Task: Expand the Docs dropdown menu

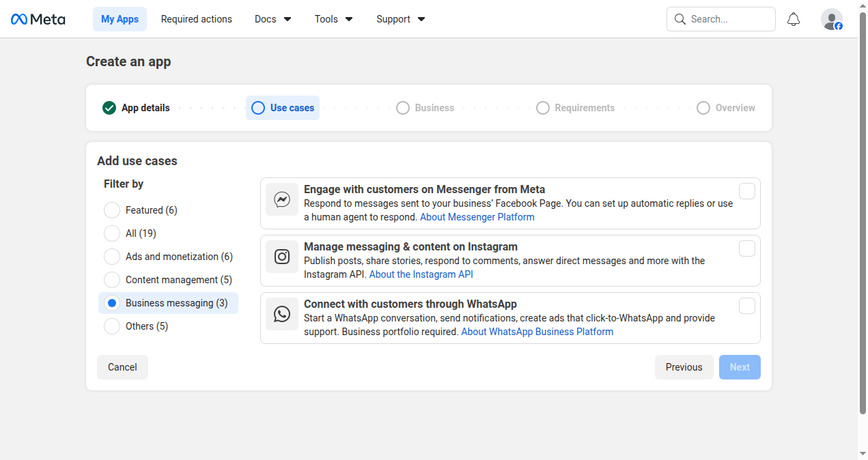Action: (x=272, y=19)
